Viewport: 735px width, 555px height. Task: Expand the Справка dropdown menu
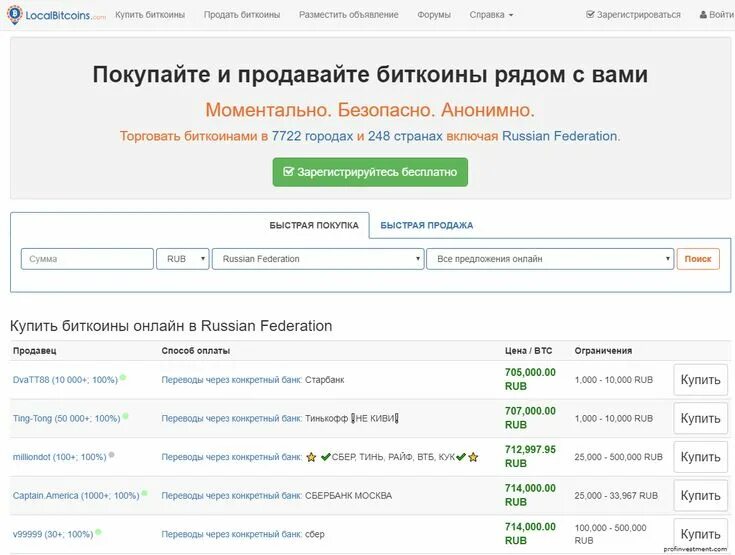[x=491, y=15]
